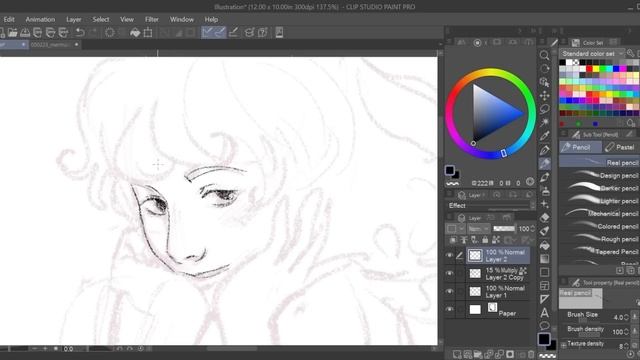Adjust layer opacity 100 stepper

click(533, 229)
